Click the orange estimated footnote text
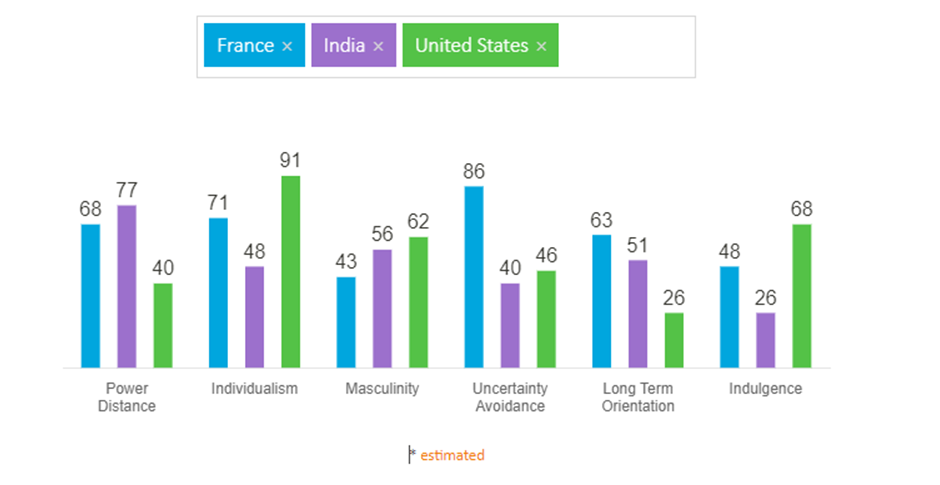Image resolution: width=940 pixels, height=485 pixels. [x=451, y=455]
